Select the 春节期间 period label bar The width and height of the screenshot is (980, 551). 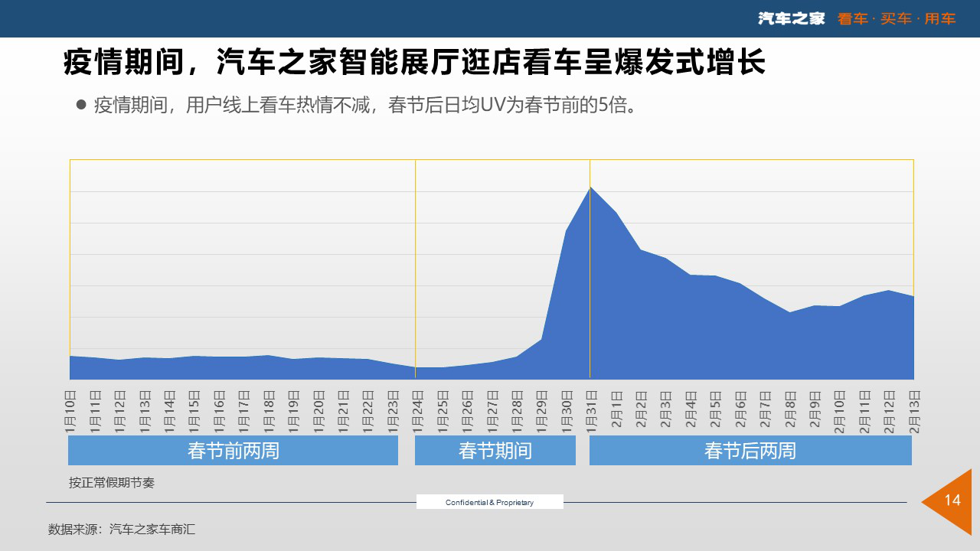click(495, 451)
